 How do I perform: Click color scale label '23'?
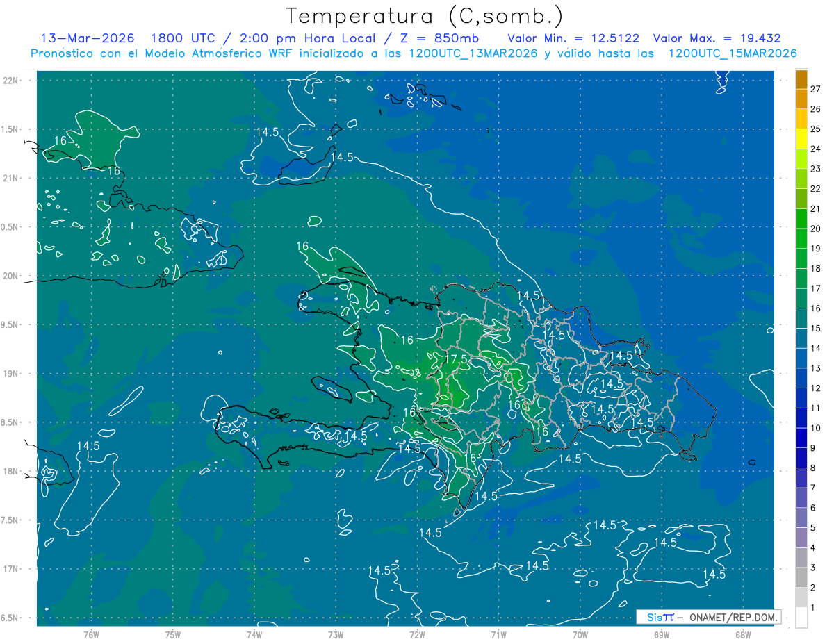pyautogui.click(x=816, y=169)
